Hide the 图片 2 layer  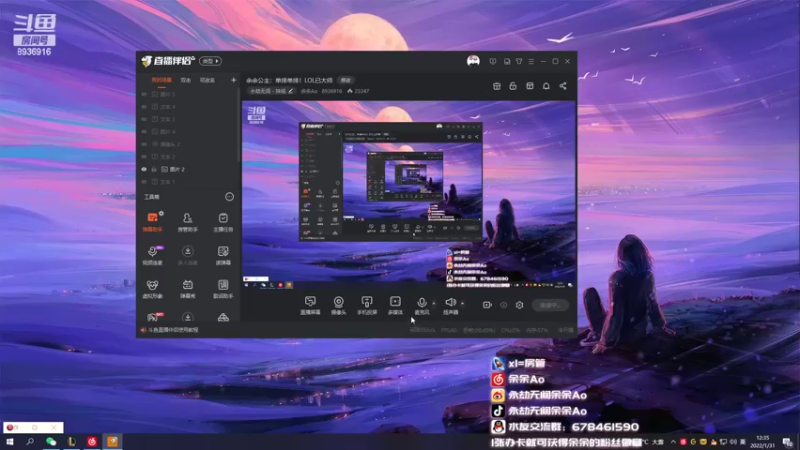(x=144, y=169)
